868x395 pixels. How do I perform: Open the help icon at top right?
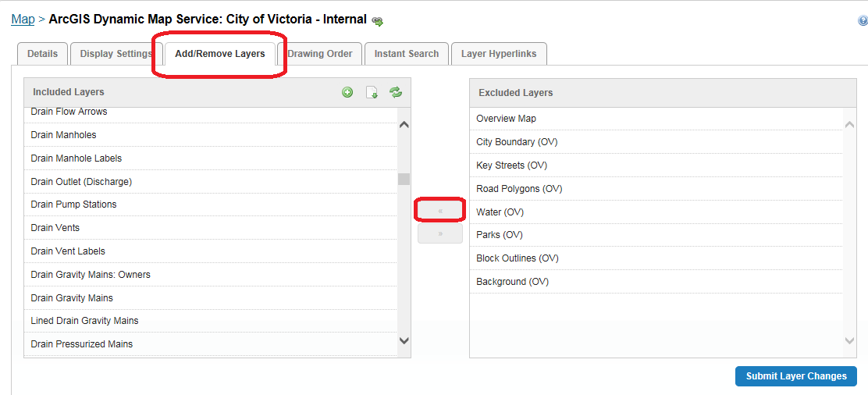click(863, 21)
